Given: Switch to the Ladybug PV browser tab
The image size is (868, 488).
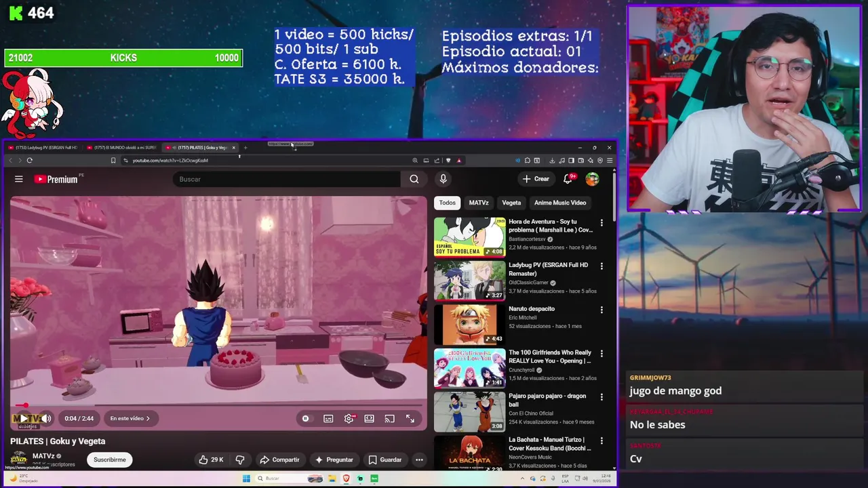Looking at the screenshot, I should point(42,148).
